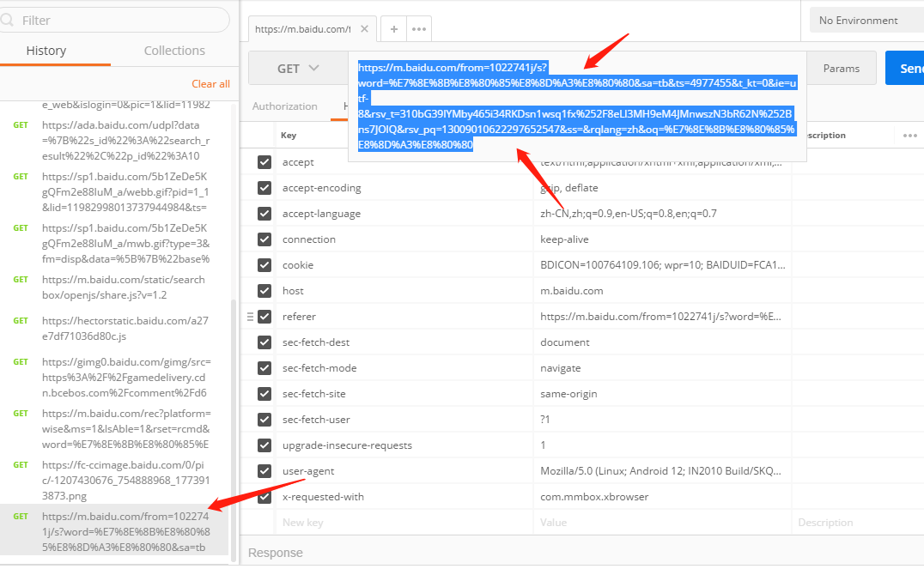Click the Response section label

coord(275,553)
